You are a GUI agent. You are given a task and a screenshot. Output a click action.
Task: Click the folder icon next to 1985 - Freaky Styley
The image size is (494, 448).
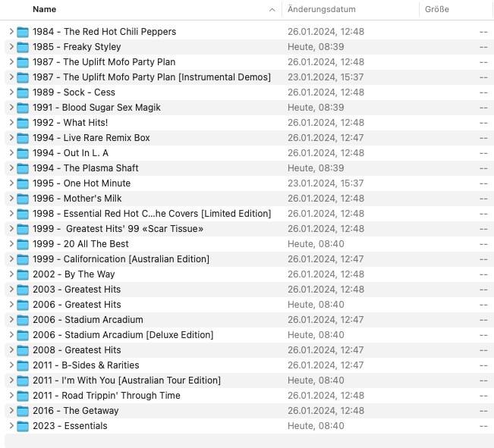click(x=22, y=47)
